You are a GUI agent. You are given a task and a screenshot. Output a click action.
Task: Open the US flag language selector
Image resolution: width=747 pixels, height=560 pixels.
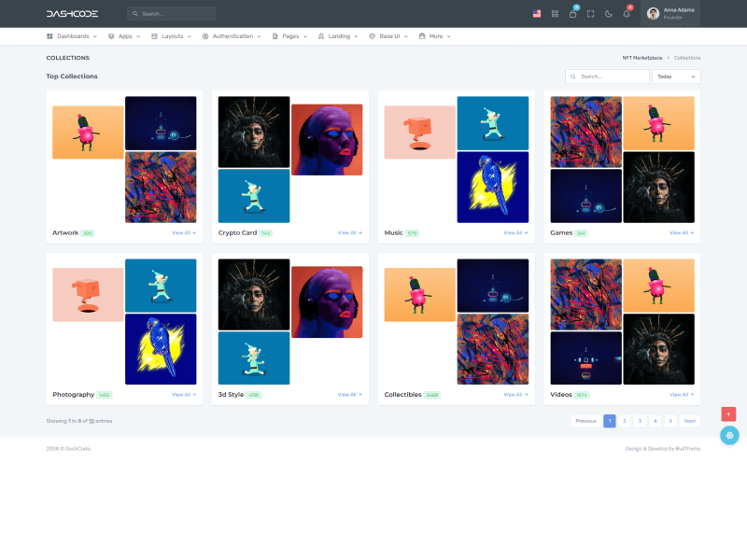click(x=537, y=14)
